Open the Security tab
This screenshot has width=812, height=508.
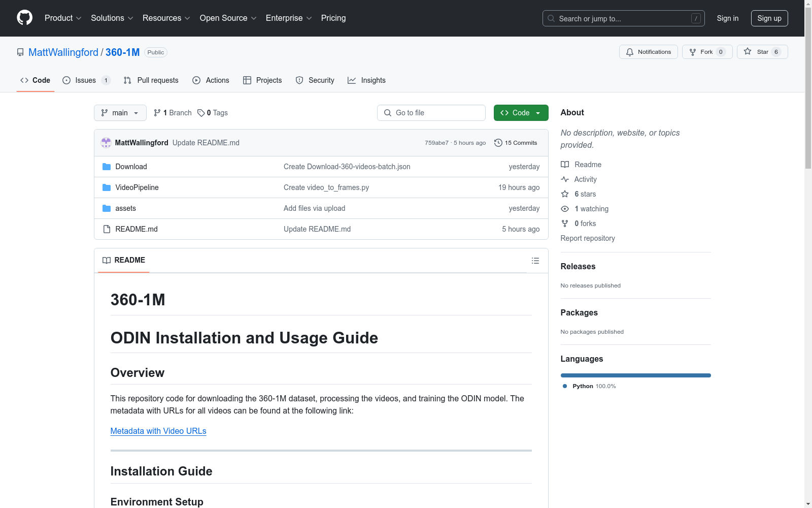click(315, 80)
